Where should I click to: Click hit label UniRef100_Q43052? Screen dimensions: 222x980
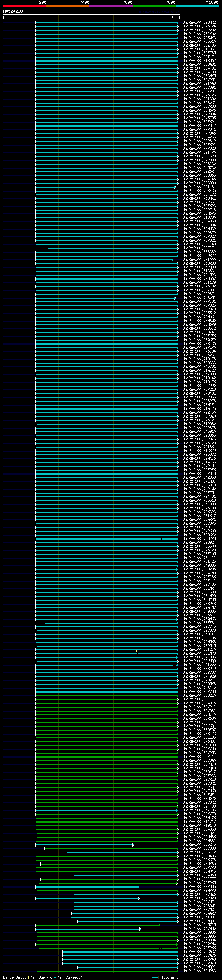tap(199, 298)
